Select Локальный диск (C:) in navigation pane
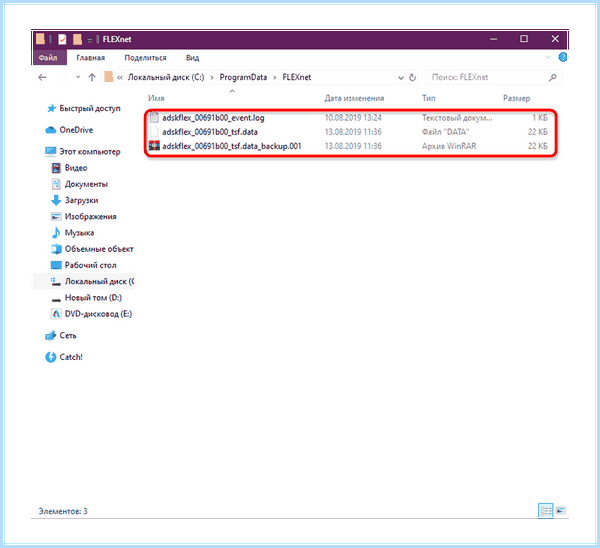The image size is (600, 548). tap(99, 282)
